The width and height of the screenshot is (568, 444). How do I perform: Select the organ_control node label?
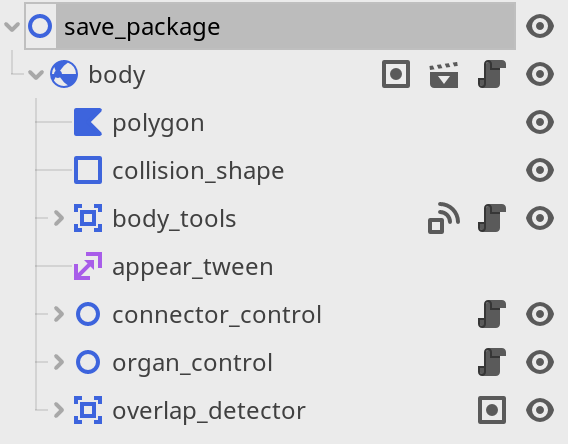coord(192,363)
